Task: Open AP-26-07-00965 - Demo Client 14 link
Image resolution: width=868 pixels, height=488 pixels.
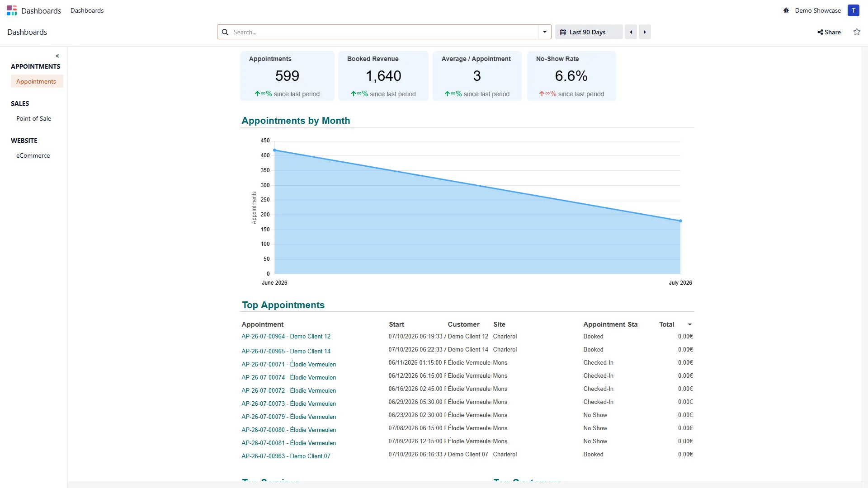Action: 286,351
